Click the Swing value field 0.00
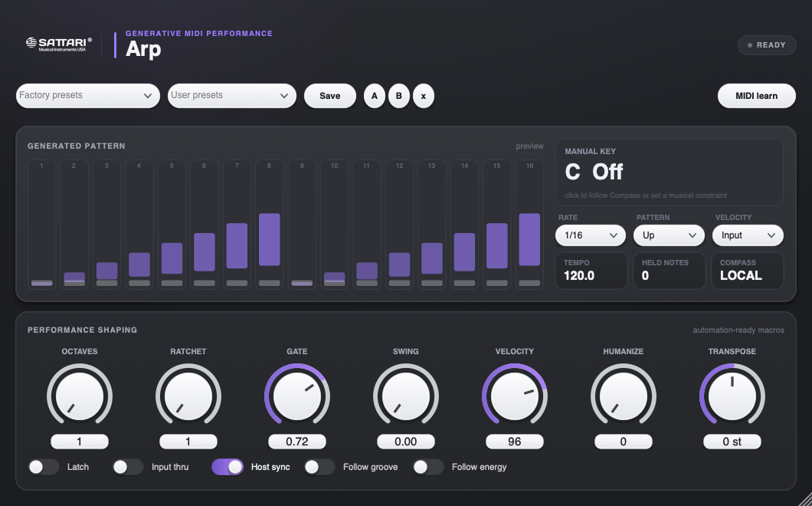Screen dimensions: 812x506 pyautogui.click(x=406, y=442)
